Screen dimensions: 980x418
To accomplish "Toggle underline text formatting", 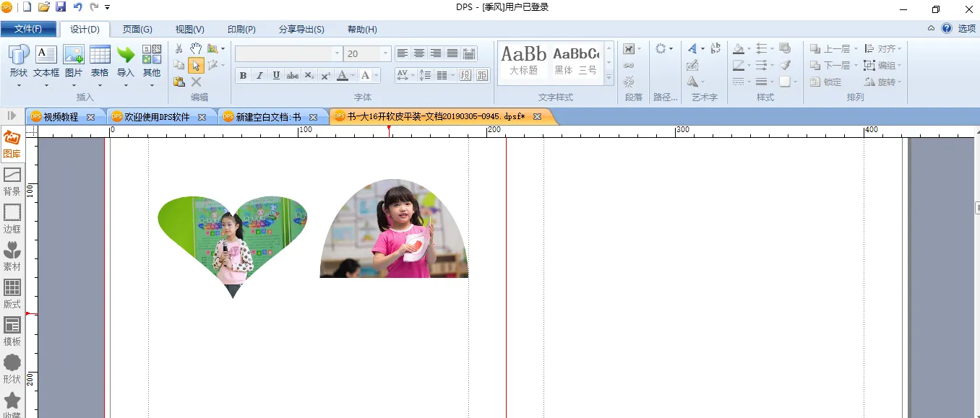I will [x=276, y=76].
